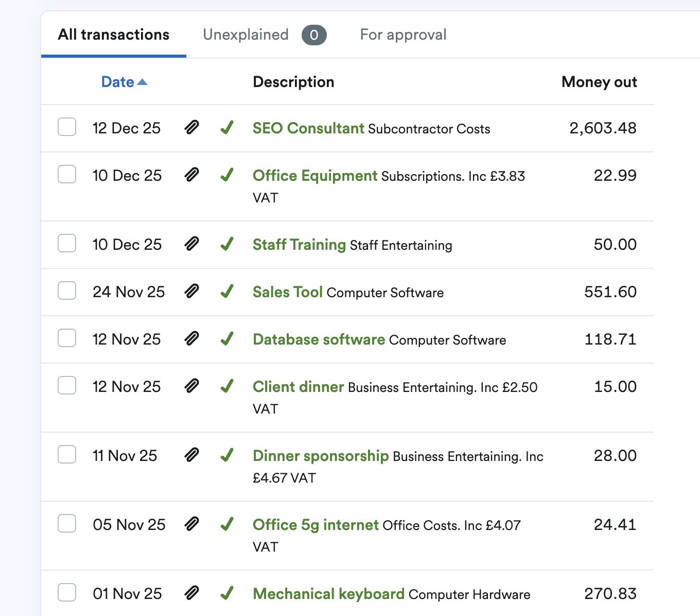
Task: Click the Unexplained count badge
Action: 314,35
